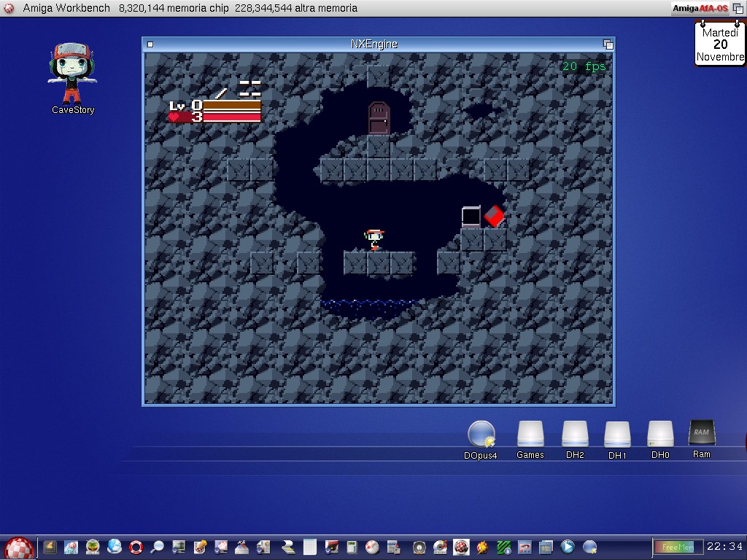The height and width of the screenshot is (560, 747).
Task: Open the Ram disk icon
Action: click(702, 434)
